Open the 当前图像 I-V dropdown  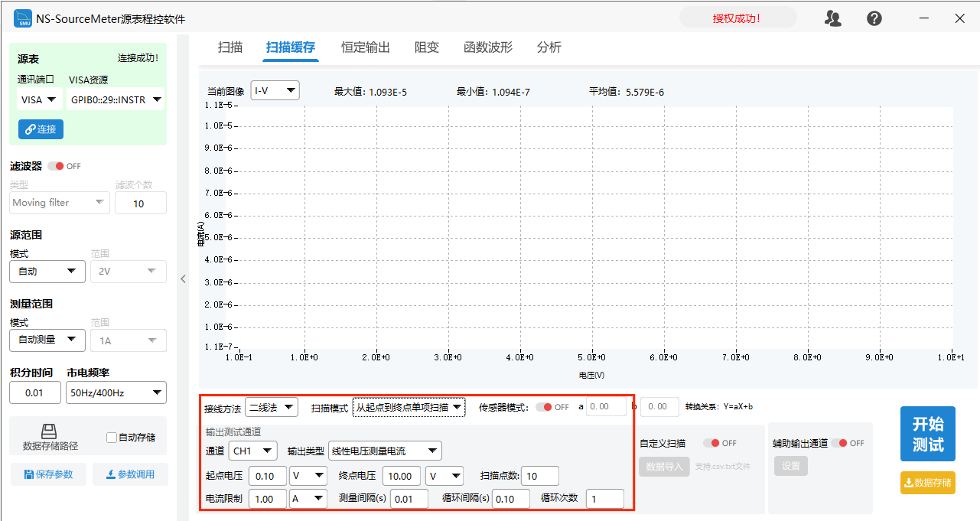click(x=275, y=91)
